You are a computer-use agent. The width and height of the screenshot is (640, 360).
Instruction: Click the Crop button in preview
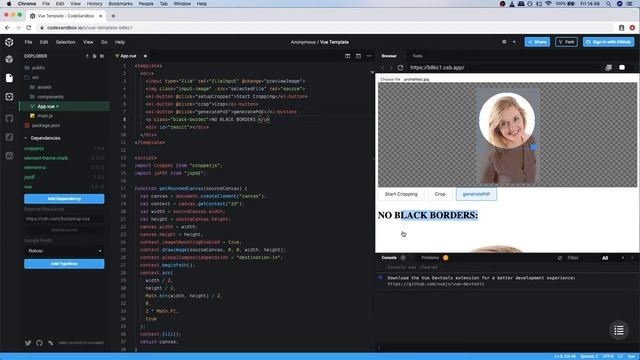click(440, 194)
